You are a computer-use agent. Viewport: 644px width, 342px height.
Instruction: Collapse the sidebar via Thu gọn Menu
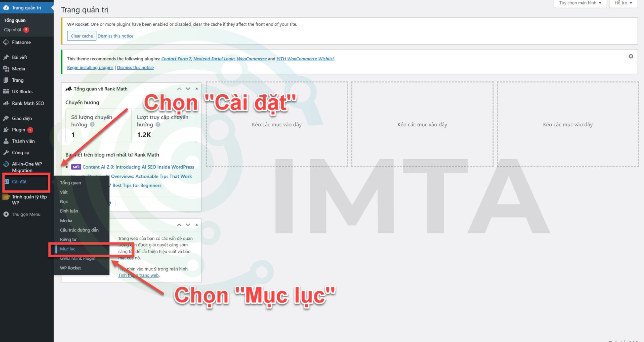pyautogui.click(x=6, y=214)
